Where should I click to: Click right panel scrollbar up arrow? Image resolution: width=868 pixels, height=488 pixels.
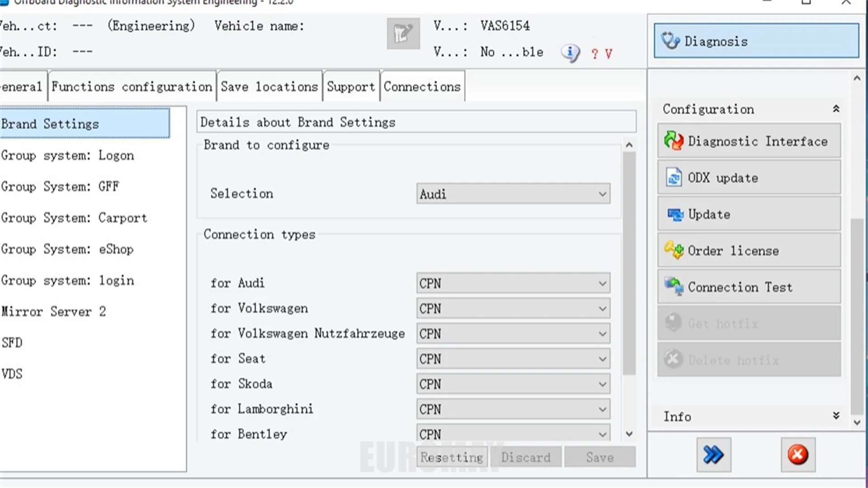[857, 78]
